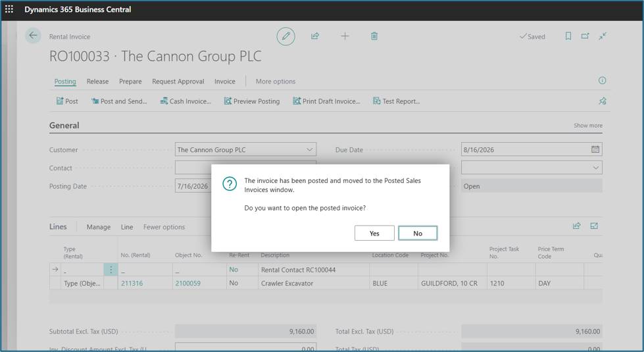The height and width of the screenshot is (352, 644).
Task: Click project task 1210 cell
Action: (x=511, y=283)
